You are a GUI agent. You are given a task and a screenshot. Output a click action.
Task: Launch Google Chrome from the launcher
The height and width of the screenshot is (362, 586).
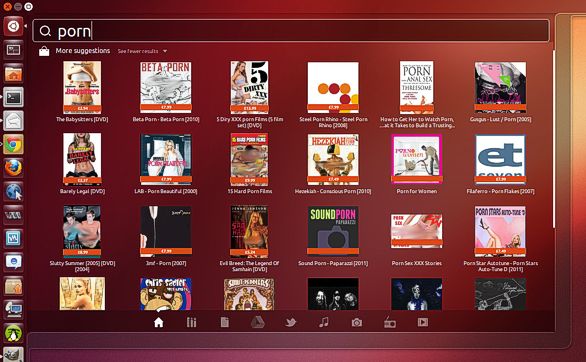13,144
